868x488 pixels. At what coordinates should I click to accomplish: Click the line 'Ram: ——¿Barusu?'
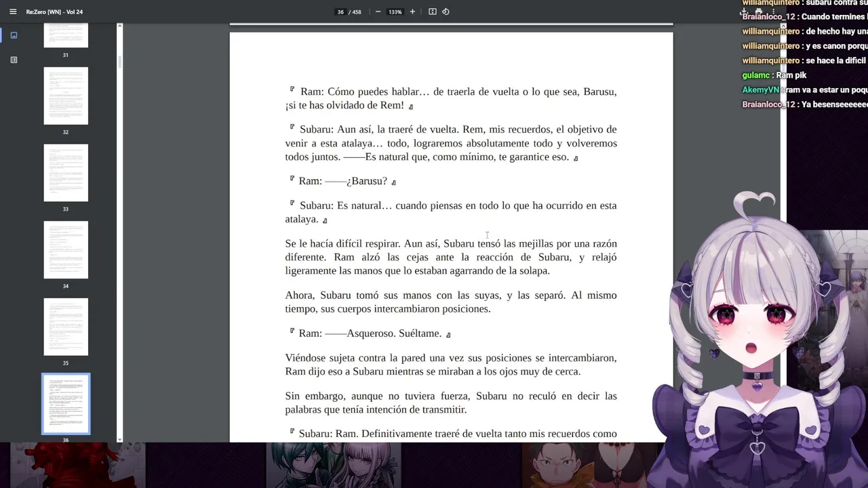click(342, 181)
